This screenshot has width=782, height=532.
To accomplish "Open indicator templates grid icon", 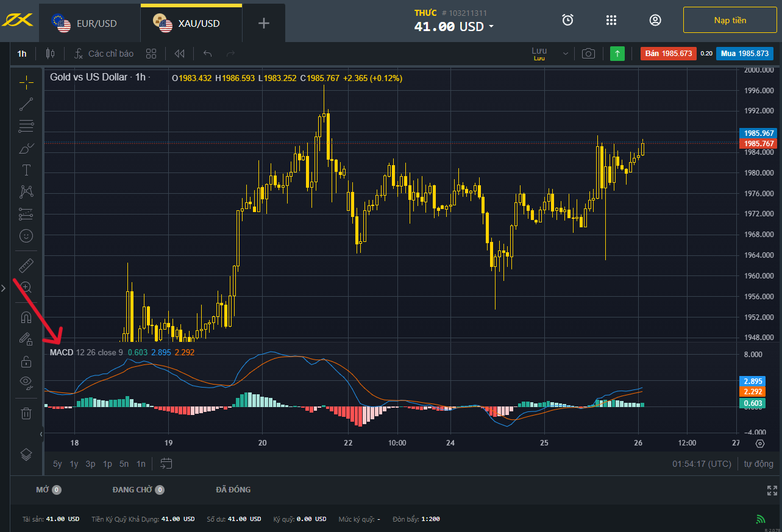I will coord(151,54).
